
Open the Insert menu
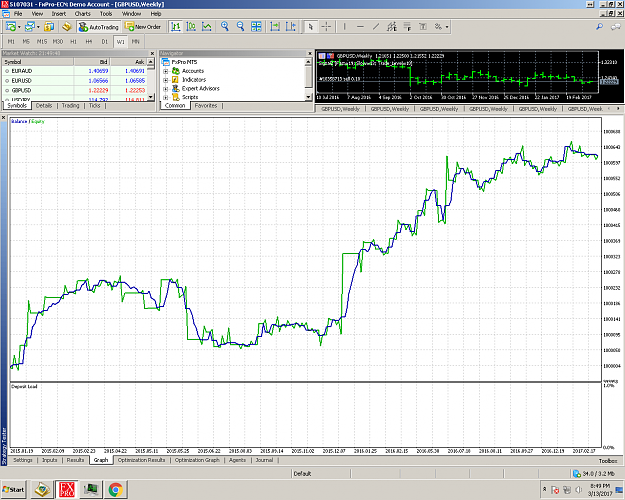point(58,14)
